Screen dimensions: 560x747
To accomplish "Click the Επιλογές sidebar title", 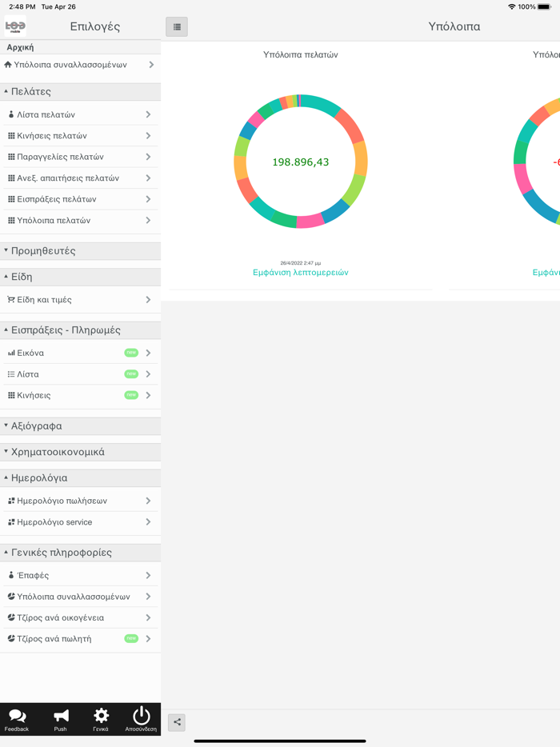I will (x=95, y=26).
